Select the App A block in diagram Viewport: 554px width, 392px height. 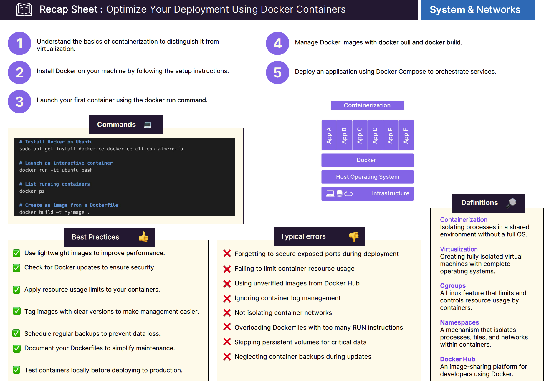pos(329,135)
